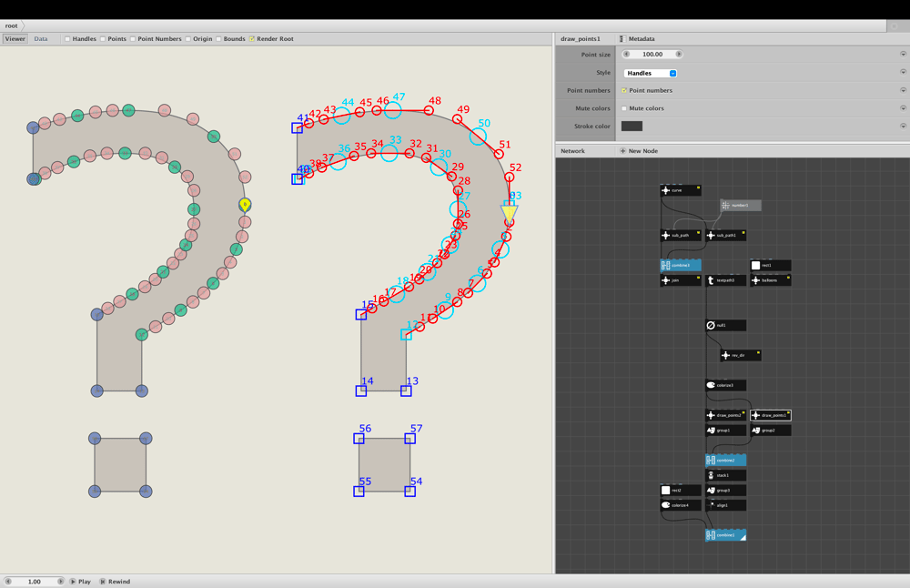
Task: Toggle the viewer Points checkbox
Action: [x=103, y=39]
